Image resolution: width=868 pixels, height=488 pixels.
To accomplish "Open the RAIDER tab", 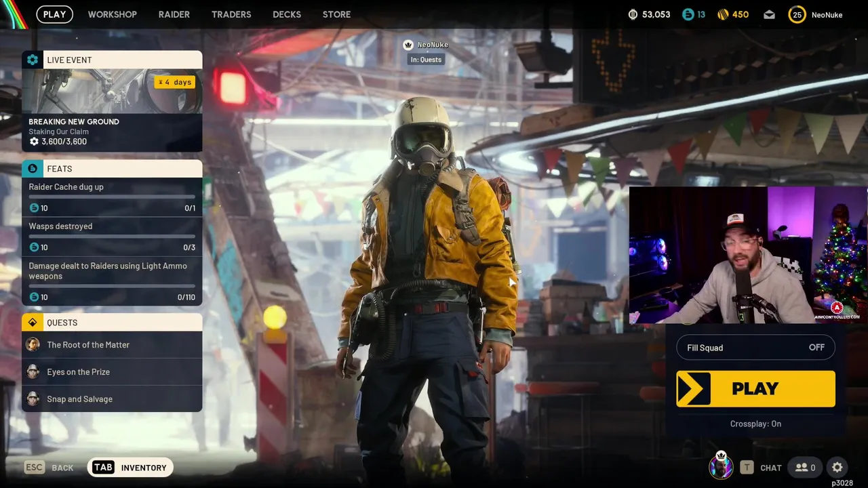I will tap(174, 14).
